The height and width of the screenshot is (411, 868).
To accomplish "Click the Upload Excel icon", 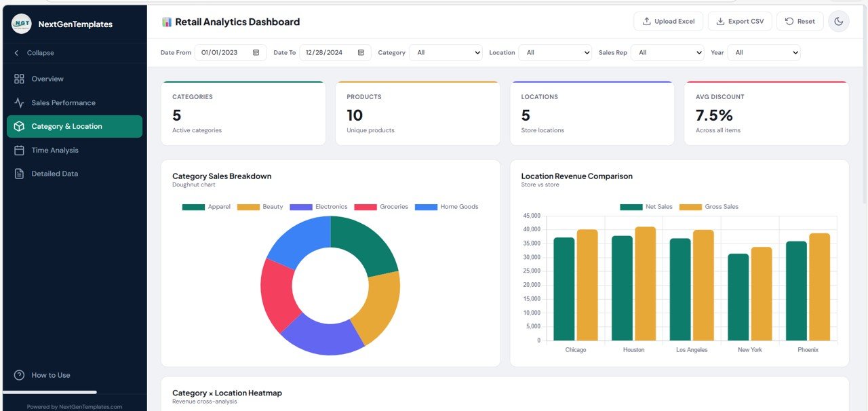I will click(x=647, y=21).
